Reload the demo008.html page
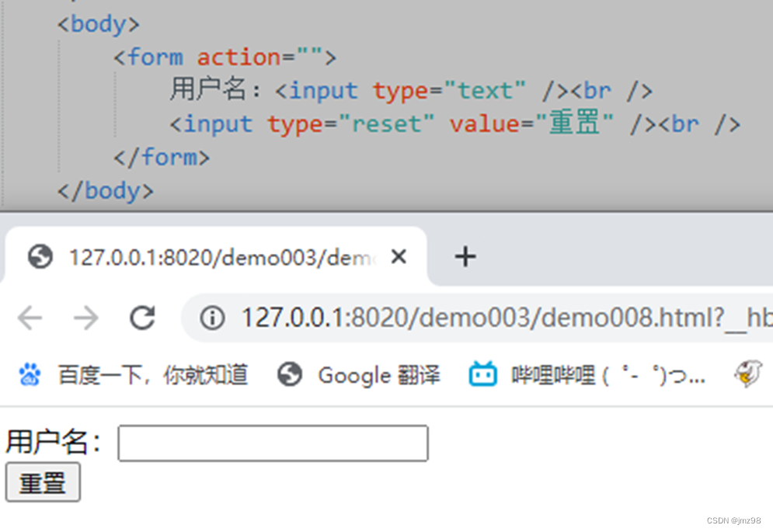Screen dimensions: 773x532 [141, 318]
